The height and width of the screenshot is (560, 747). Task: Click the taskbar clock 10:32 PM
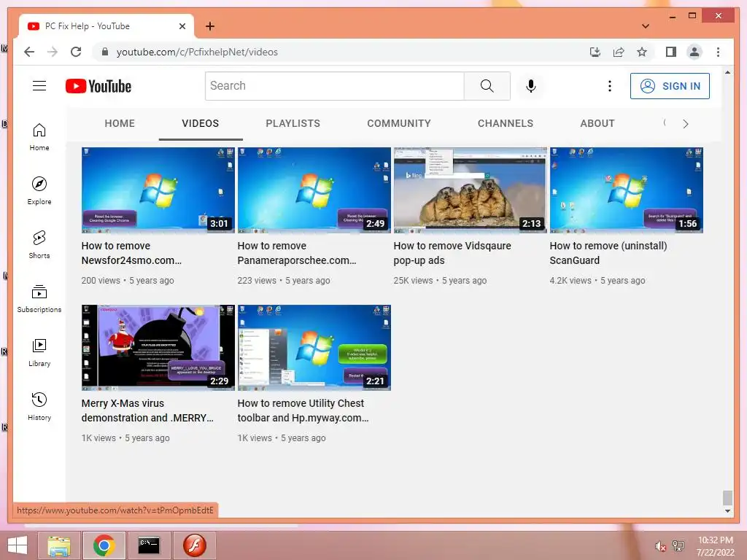[715, 540]
